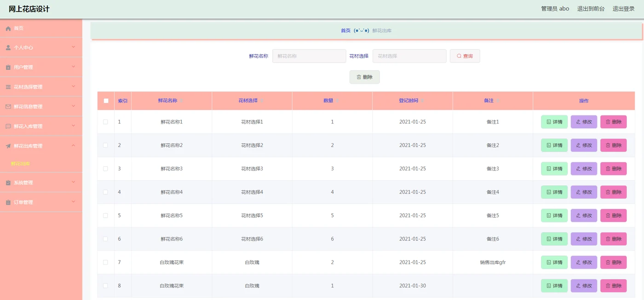Check the checkbox for row 3
The width and height of the screenshot is (644, 300).
[x=105, y=169]
